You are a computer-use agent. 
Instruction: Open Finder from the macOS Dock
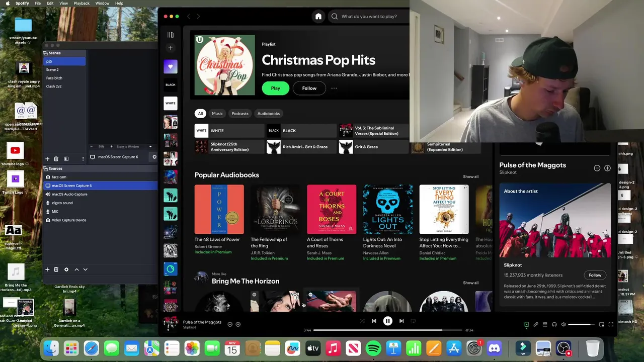click(51, 348)
